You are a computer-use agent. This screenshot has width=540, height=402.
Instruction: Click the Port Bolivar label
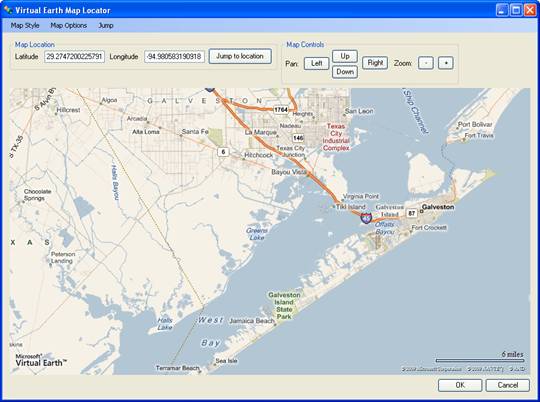click(x=475, y=124)
